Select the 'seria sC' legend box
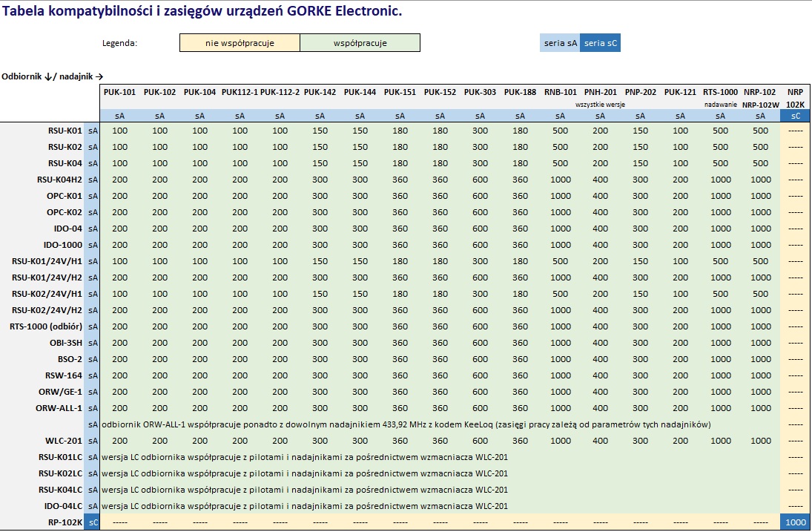 click(600, 43)
